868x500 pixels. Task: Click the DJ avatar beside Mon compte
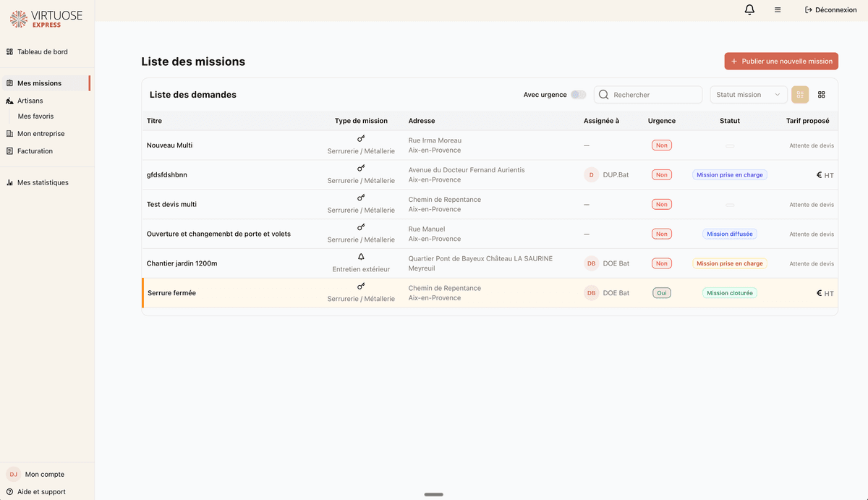tap(13, 475)
